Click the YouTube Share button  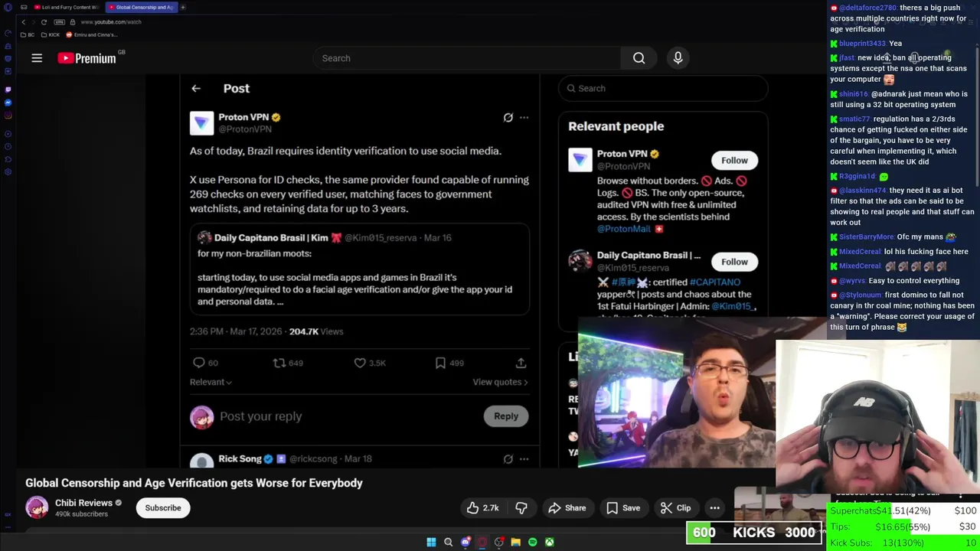coord(567,508)
